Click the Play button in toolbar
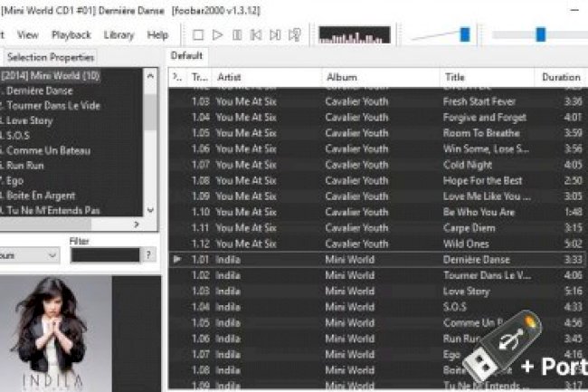Image resolution: width=588 pixels, height=392 pixels. tap(218, 34)
